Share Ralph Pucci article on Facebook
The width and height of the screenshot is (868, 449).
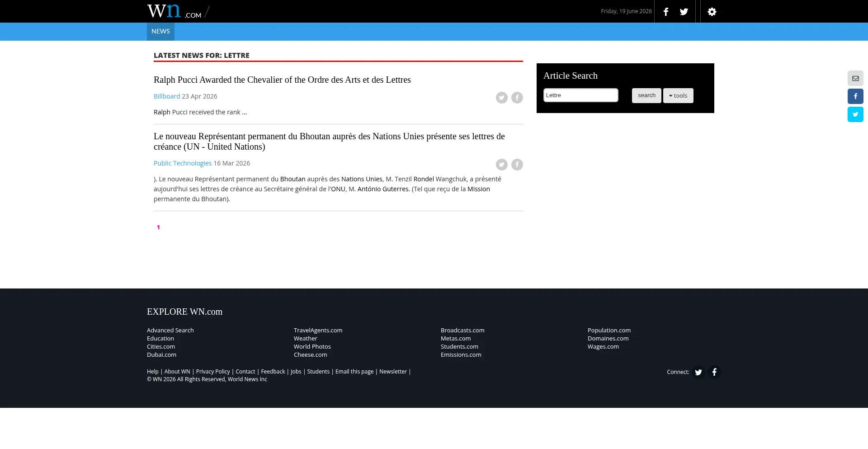pos(517,98)
